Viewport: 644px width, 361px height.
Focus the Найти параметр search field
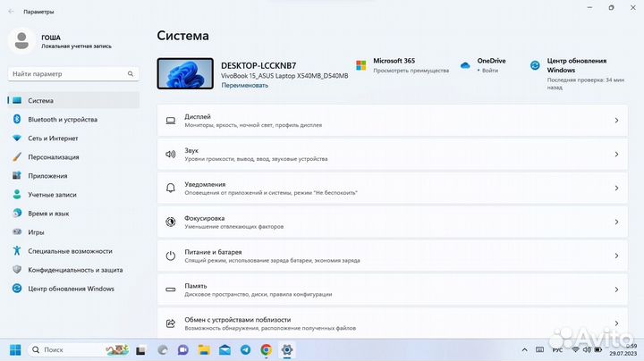pos(73,74)
